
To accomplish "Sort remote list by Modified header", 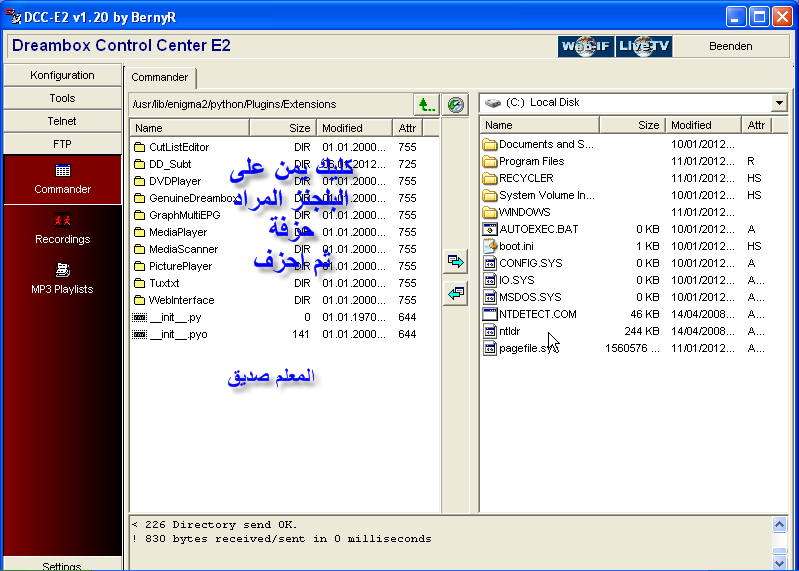I will tap(355, 128).
